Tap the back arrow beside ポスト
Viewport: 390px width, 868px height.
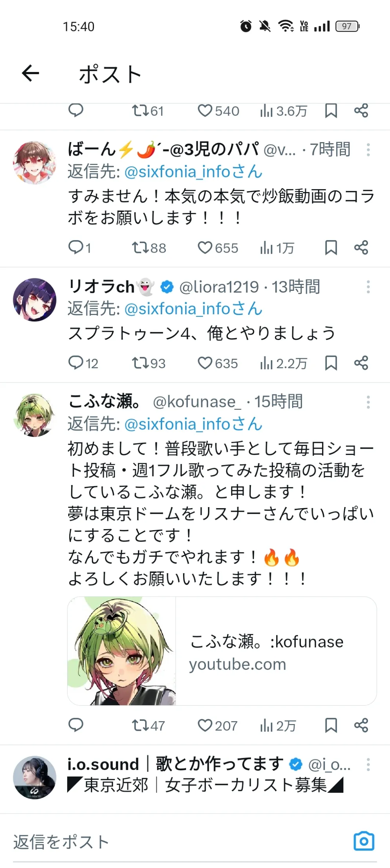tap(30, 73)
